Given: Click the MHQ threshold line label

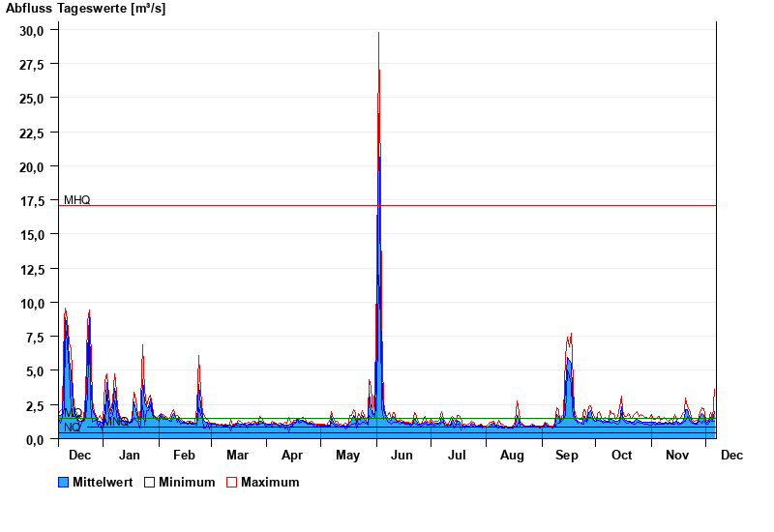Looking at the screenshot, I should [x=76, y=200].
